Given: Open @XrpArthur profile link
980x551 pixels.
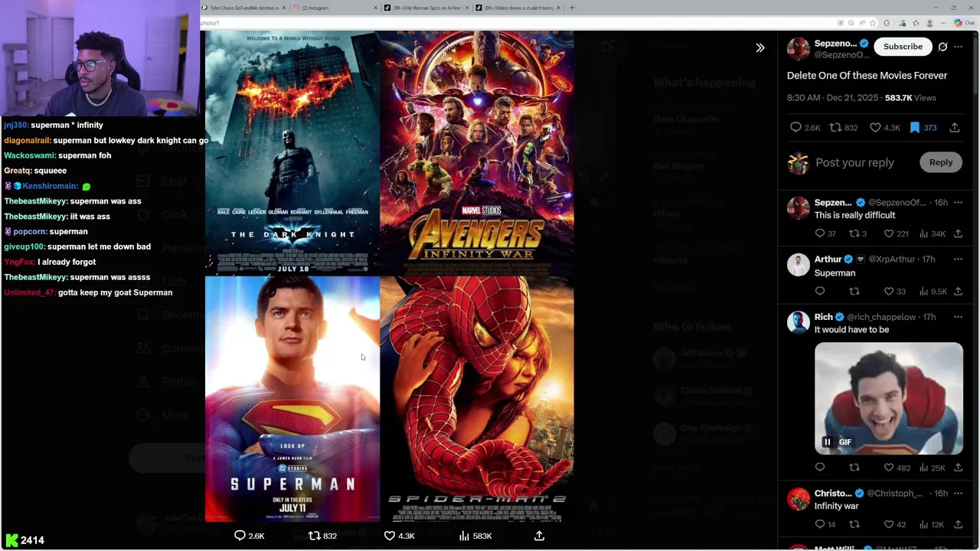Looking at the screenshot, I should coord(891,259).
